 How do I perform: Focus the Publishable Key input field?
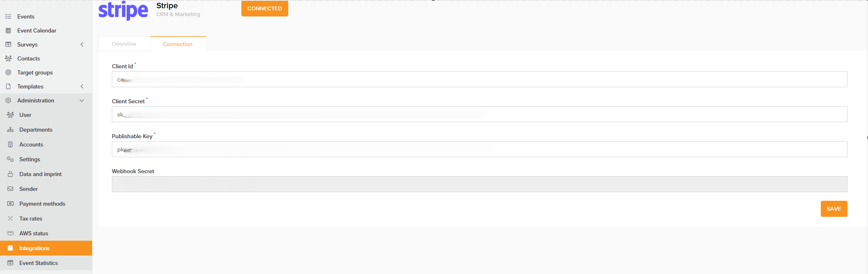(x=479, y=149)
